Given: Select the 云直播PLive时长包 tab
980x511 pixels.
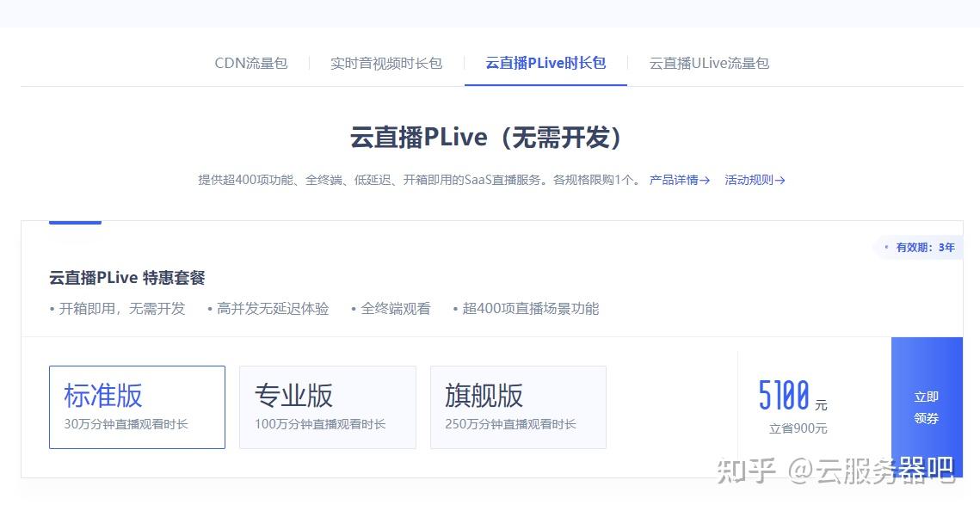Looking at the screenshot, I should (545, 63).
